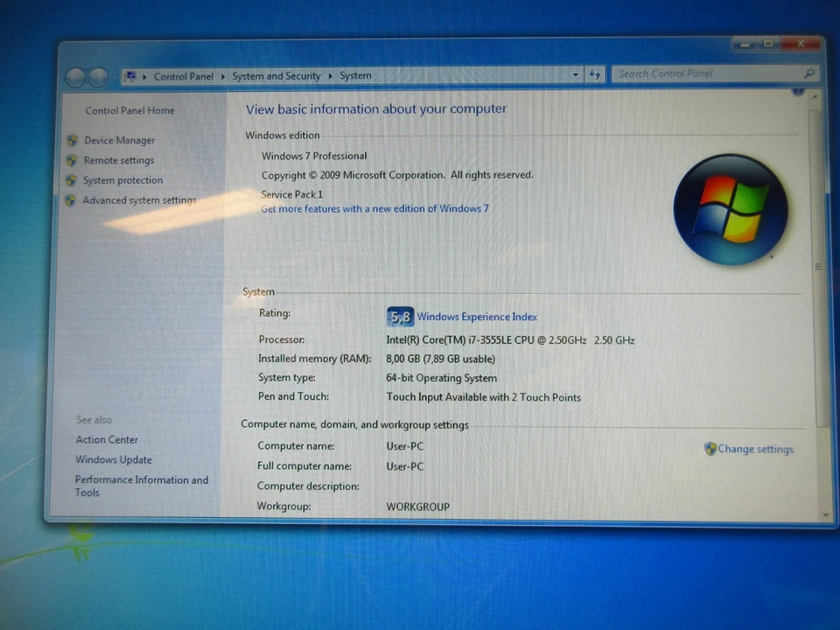Click the shield icon next to Change settings

(710, 449)
